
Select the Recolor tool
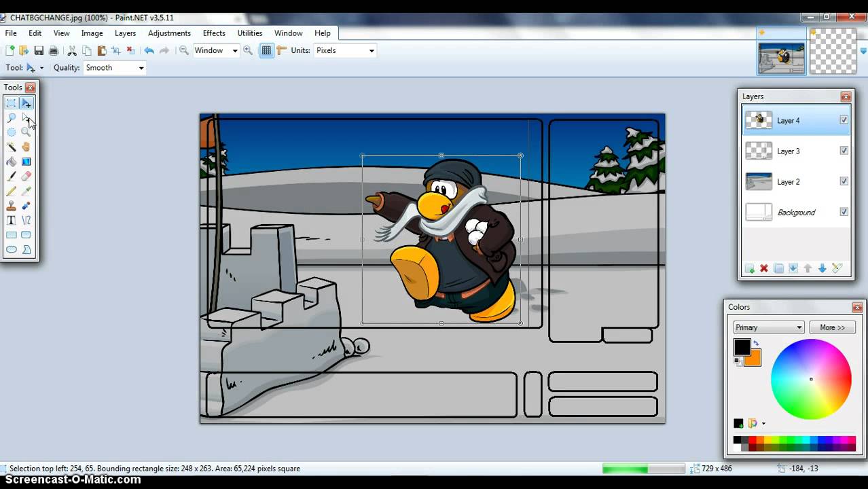tap(26, 206)
